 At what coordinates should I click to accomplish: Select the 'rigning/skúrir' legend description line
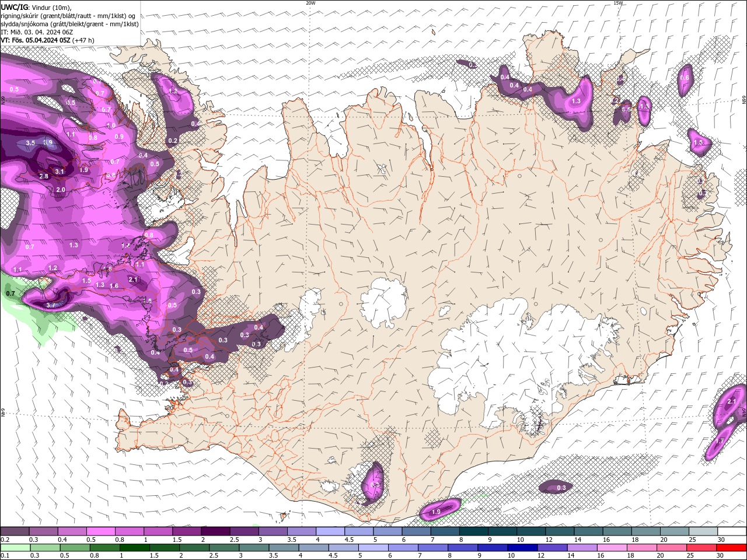tap(68, 16)
